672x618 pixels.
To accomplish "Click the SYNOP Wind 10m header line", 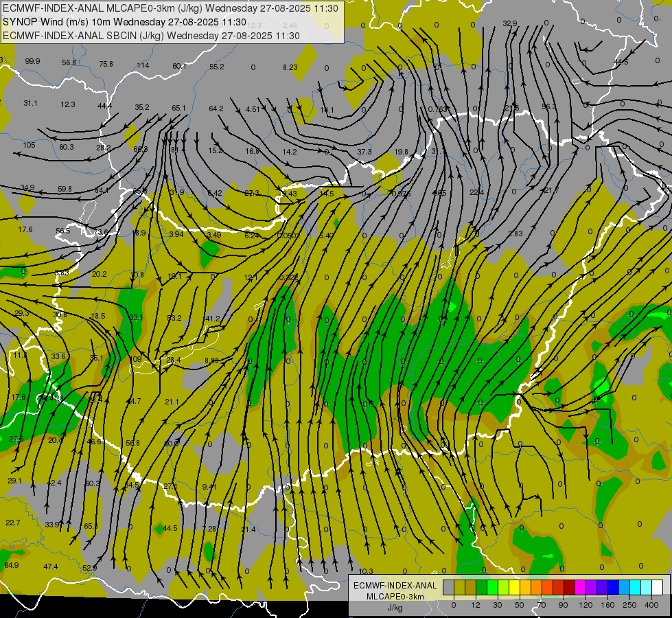I will [124, 22].
